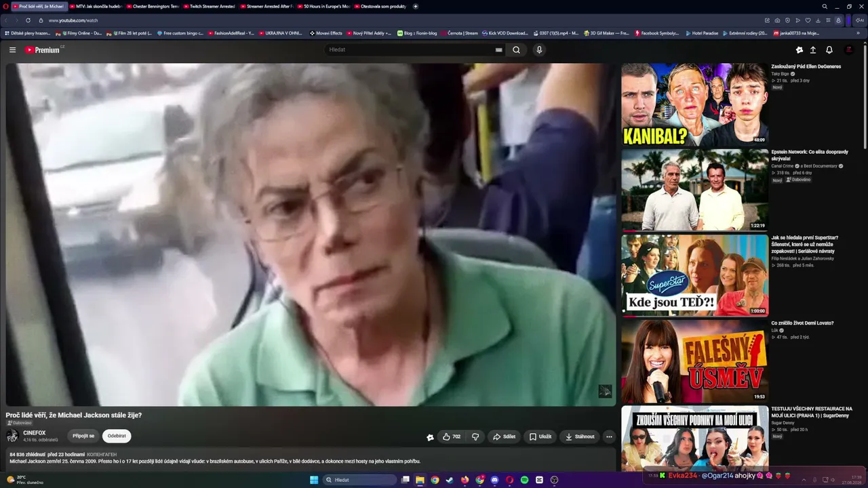
Task: Click the remix icon beside like button
Action: point(430,437)
